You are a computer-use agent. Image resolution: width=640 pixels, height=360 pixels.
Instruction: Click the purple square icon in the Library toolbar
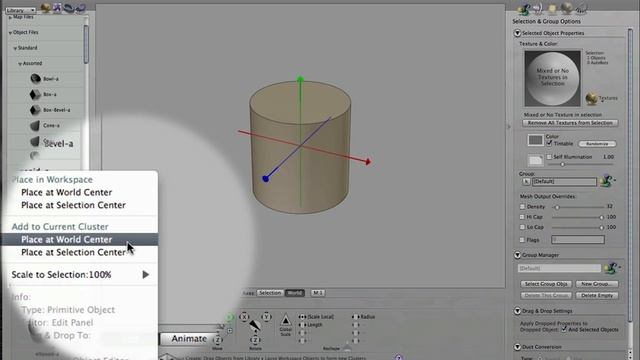[x=58, y=8]
